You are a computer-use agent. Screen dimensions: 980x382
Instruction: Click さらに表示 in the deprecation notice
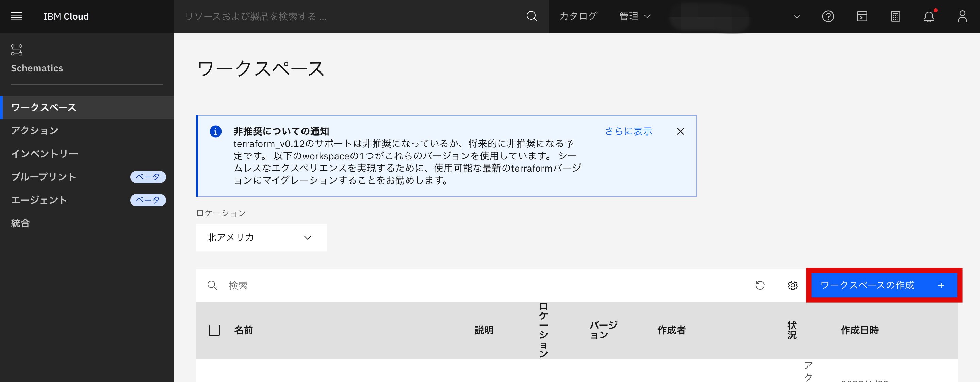629,131
